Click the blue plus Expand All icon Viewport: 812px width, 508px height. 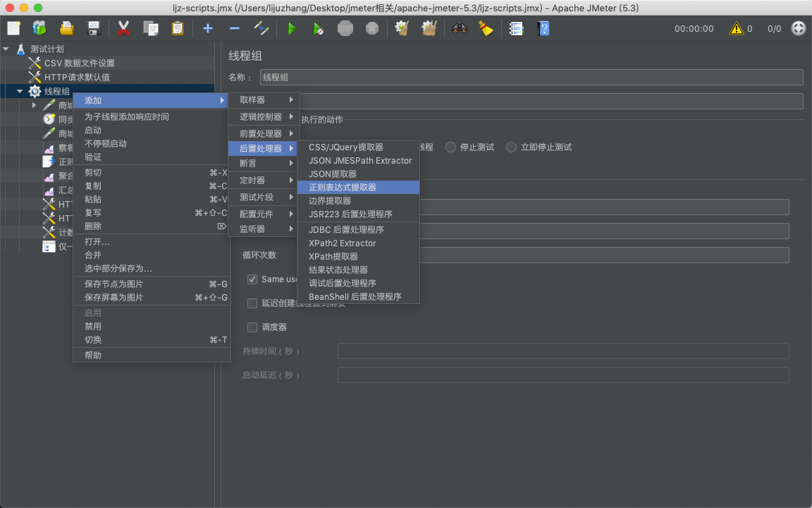pos(208,28)
